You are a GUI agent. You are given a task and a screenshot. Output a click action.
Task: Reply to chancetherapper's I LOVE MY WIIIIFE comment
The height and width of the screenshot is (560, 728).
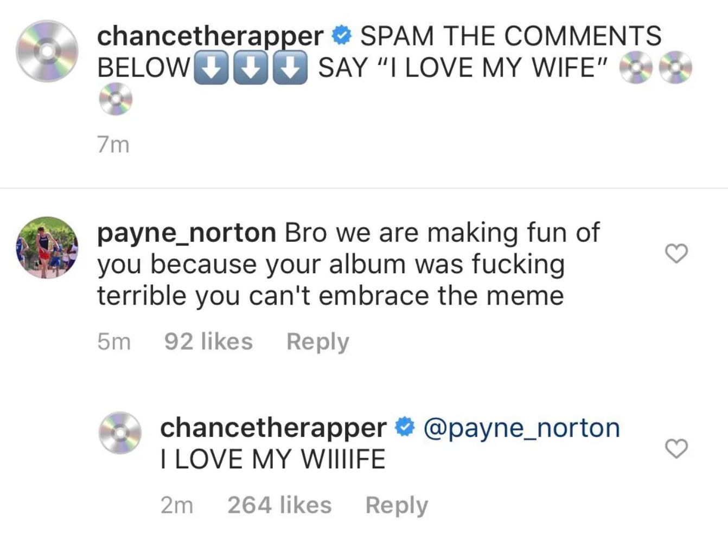(x=397, y=505)
